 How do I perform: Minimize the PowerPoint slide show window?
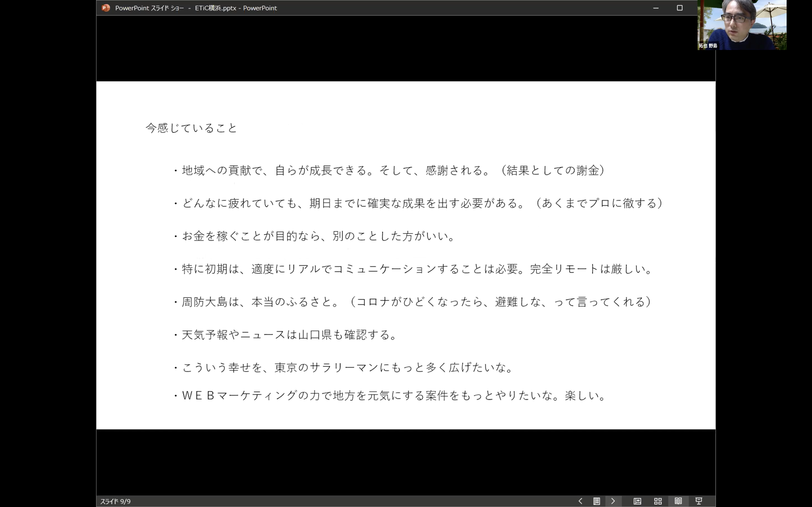pyautogui.click(x=656, y=8)
